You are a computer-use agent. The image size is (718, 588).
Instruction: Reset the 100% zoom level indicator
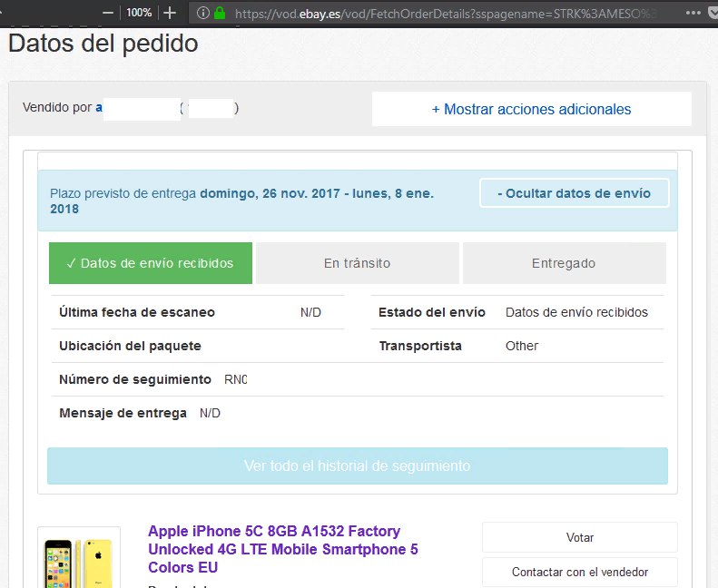pos(139,14)
